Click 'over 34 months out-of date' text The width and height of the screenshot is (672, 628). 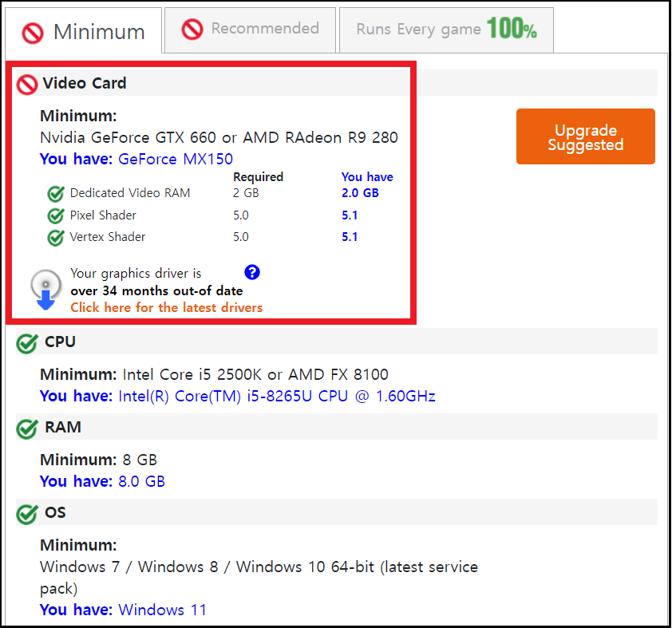point(157,291)
